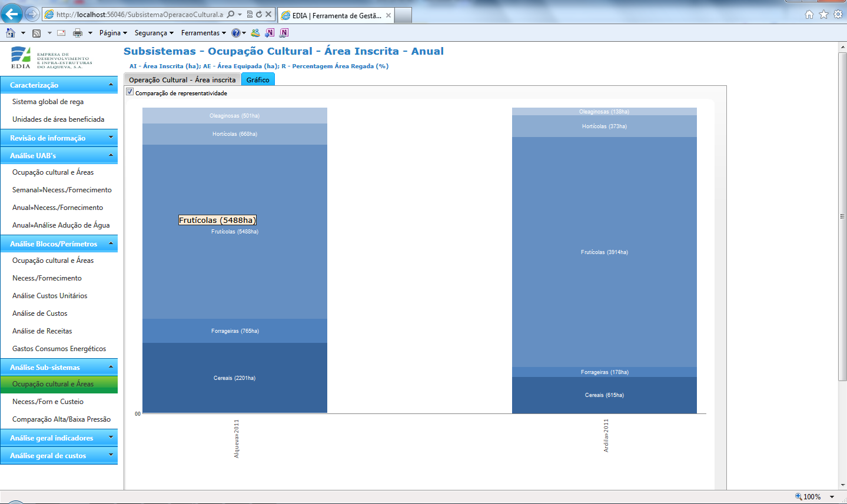This screenshot has width=847, height=504.
Task: Open Anual»Necess./Fornecimento link
Action: tap(58, 208)
